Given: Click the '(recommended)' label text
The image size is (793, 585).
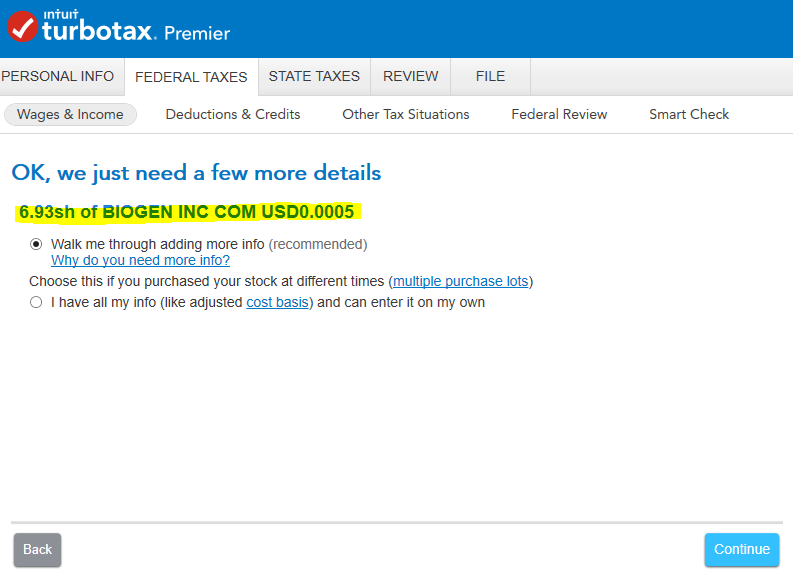Looking at the screenshot, I should tap(318, 244).
